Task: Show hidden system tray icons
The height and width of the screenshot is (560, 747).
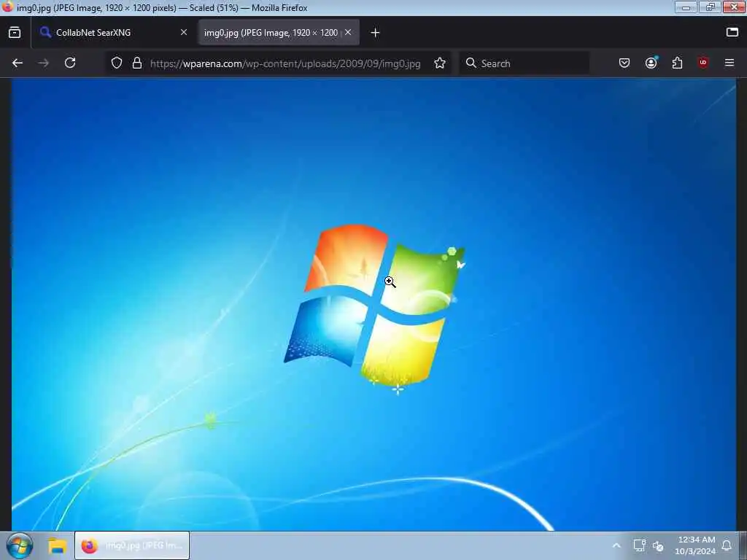Action: click(x=616, y=545)
